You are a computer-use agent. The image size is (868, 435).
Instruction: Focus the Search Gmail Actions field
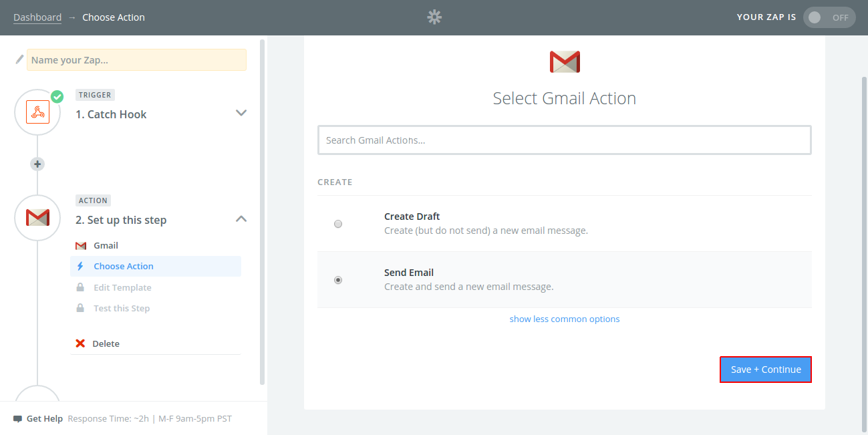(x=565, y=140)
